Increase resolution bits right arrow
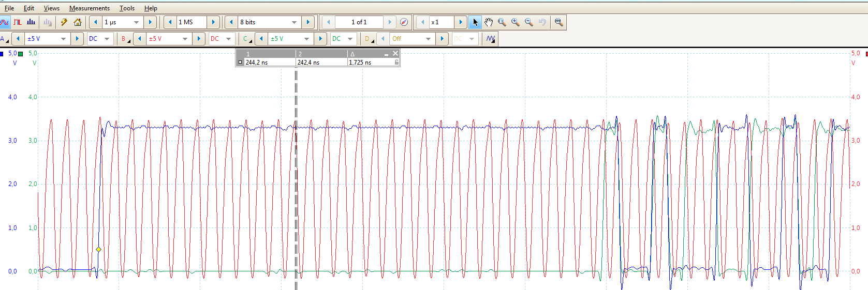The width and height of the screenshot is (868, 290). coord(308,22)
